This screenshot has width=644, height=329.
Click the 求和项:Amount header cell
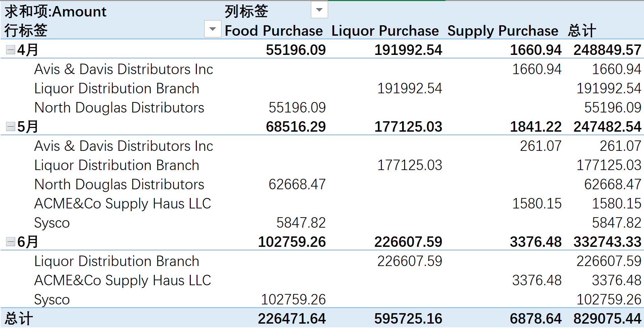[56, 11]
